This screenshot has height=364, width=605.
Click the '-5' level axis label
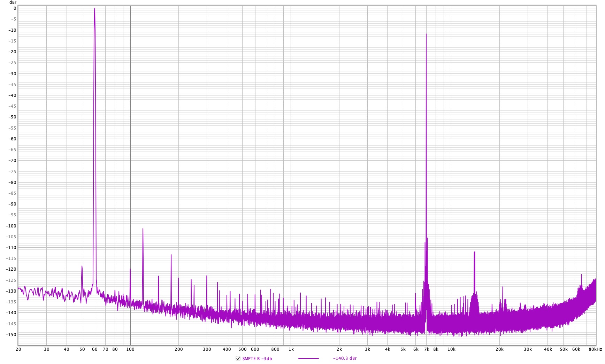[x=13, y=19]
